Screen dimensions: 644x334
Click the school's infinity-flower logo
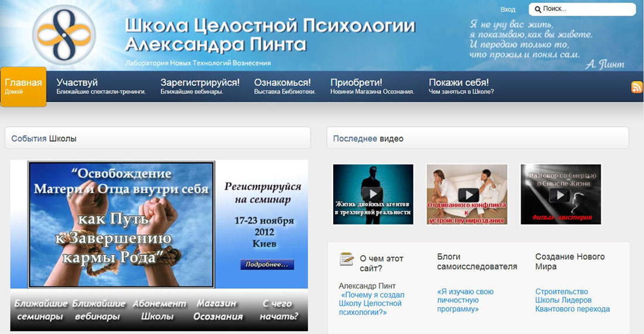(64, 35)
